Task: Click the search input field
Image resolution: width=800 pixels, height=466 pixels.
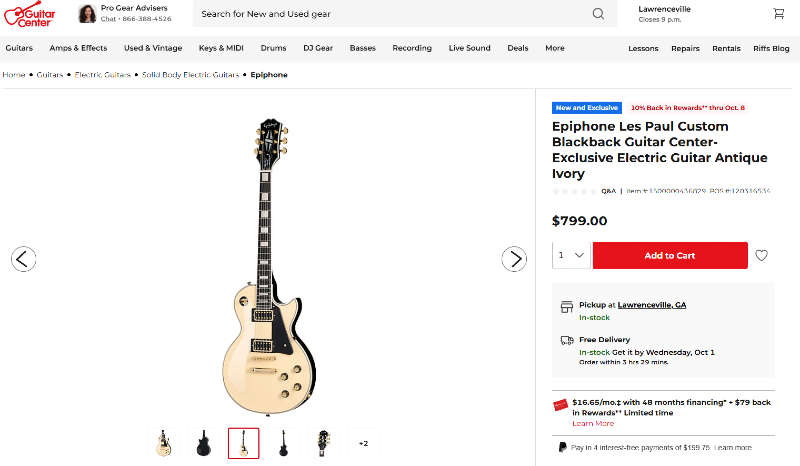Action: tap(390, 14)
